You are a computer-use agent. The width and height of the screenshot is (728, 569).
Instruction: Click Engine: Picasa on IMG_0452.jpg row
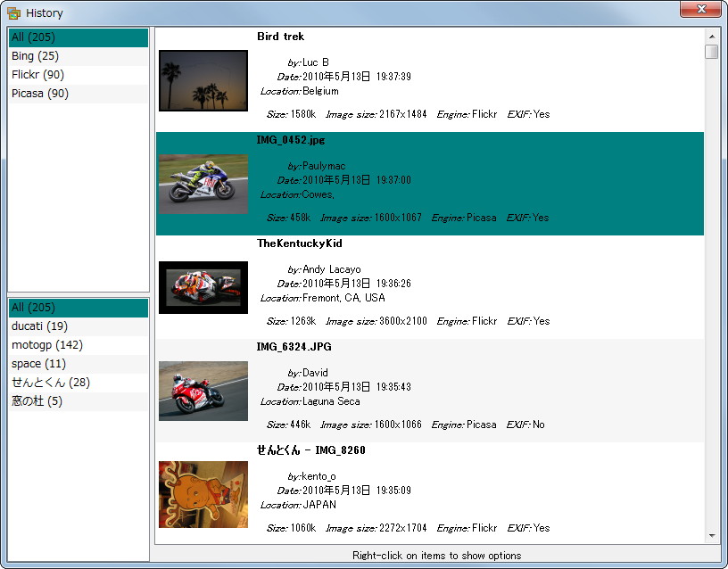pyautogui.click(x=464, y=219)
